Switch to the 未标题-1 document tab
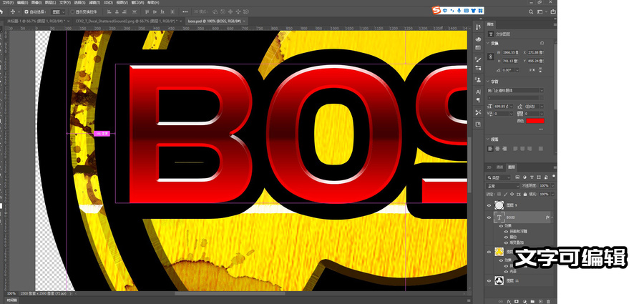 click(x=36, y=21)
